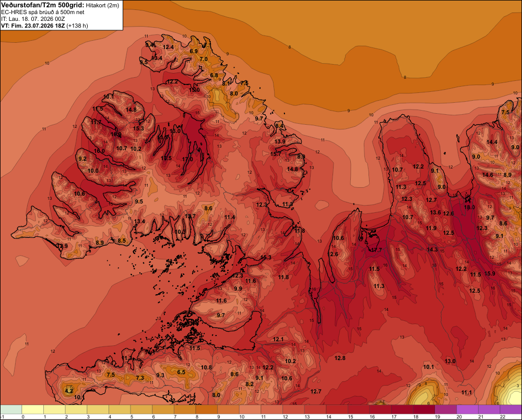The width and height of the screenshot is (522, 420).
Task: Click the 14.4 temperature value
Action: tap(492, 142)
